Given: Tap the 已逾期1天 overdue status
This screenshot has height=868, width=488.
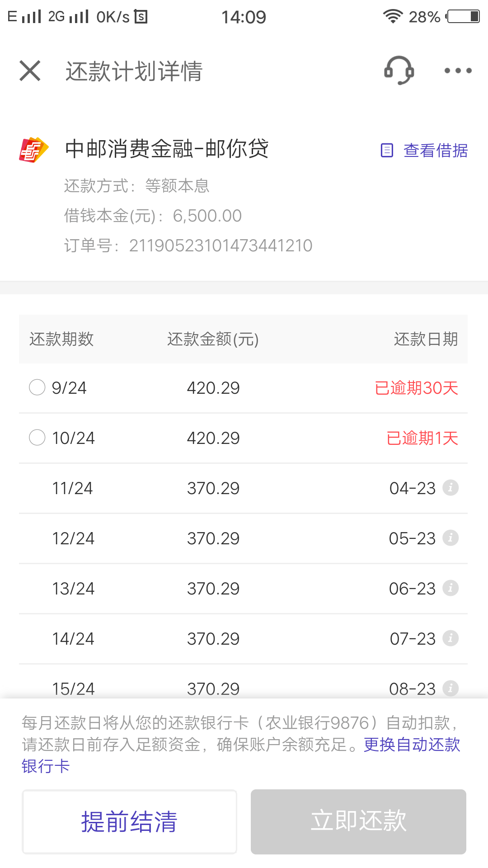Looking at the screenshot, I should (422, 438).
